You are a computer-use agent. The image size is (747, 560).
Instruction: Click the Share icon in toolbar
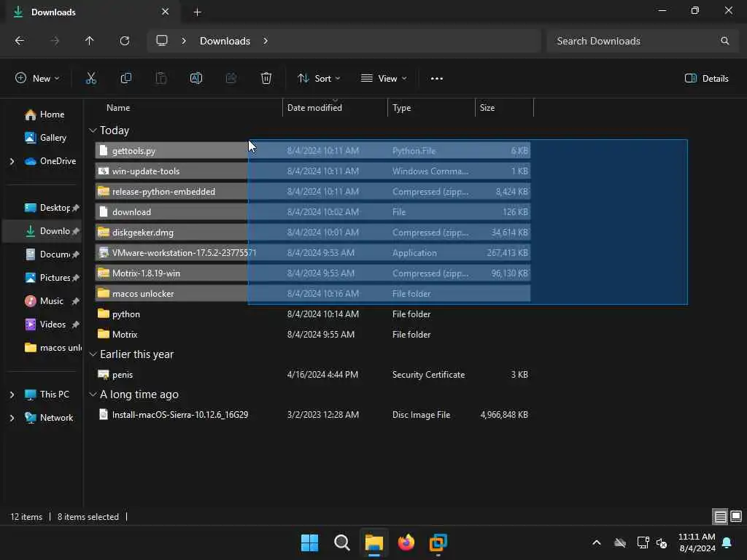click(231, 79)
